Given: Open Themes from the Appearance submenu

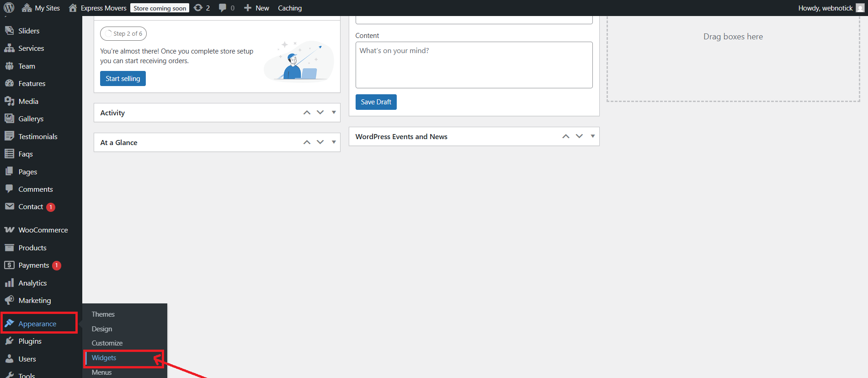Looking at the screenshot, I should point(103,314).
